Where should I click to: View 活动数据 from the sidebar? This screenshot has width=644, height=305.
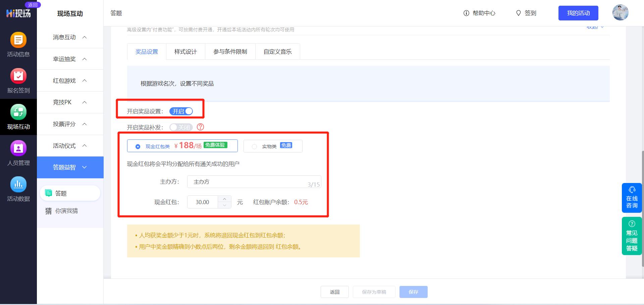(18, 189)
